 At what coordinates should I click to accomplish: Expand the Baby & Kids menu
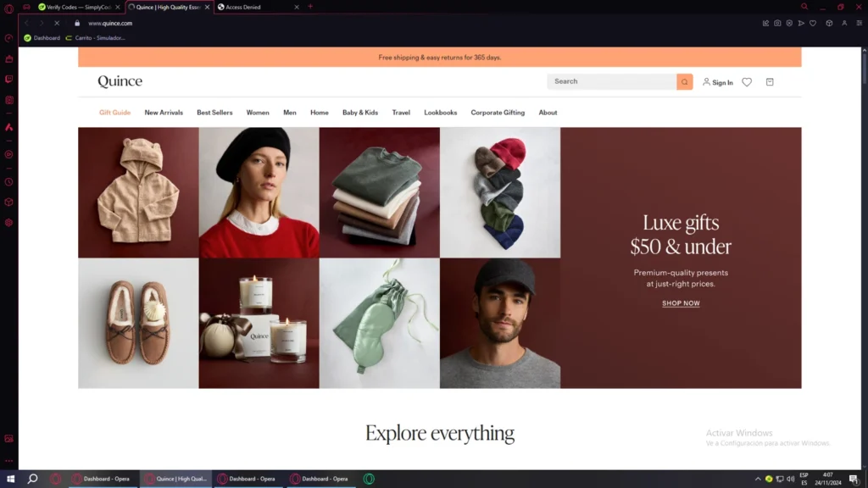[x=360, y=113]
